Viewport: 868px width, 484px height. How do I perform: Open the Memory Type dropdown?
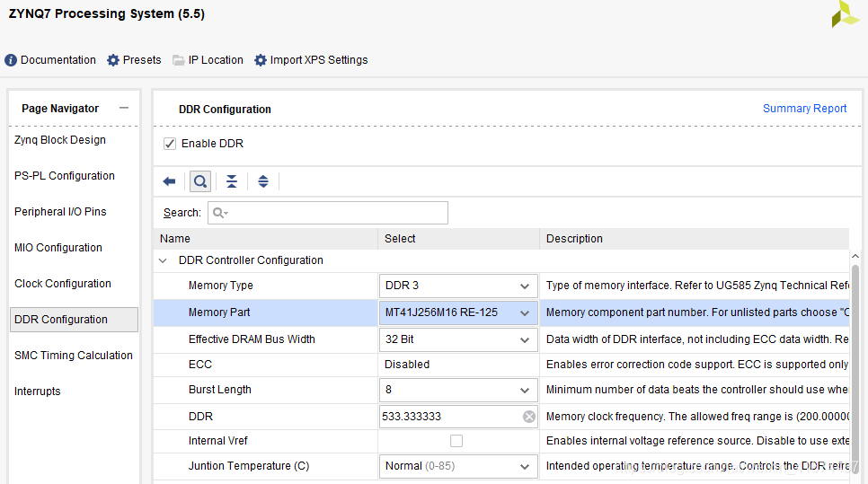(458, 286)
